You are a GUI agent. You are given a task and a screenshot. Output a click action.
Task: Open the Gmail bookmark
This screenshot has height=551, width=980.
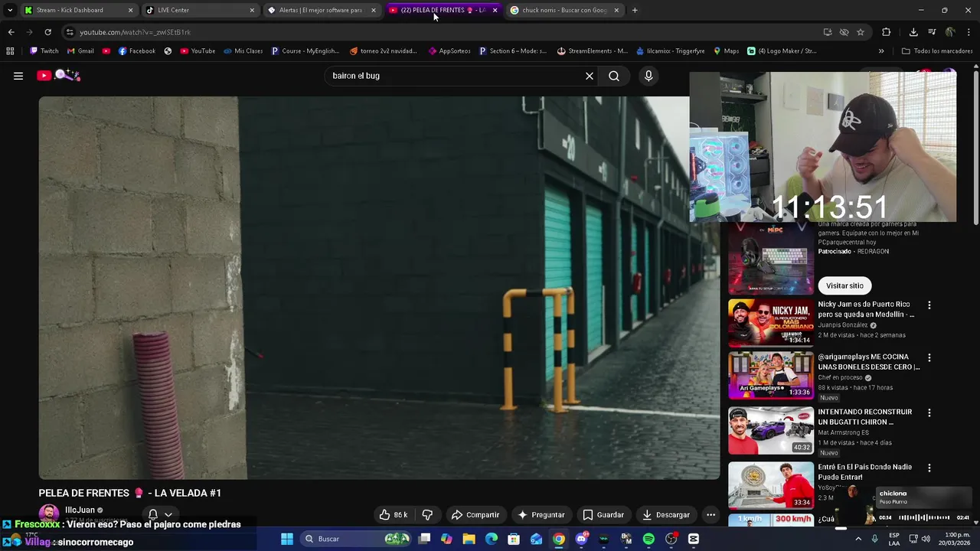80,51
